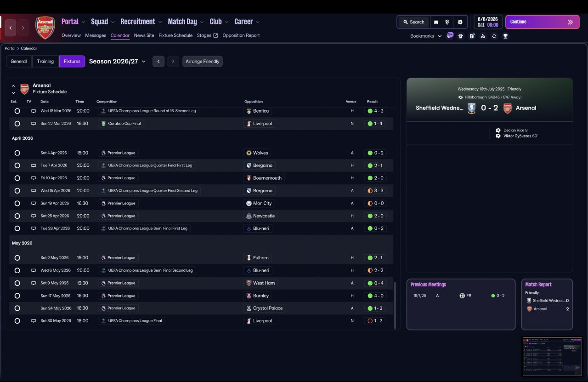Viewport: 588px width, 382px height.
Task: Click the shirt icon in bookmarks bar
Action: tap(461, 36)
